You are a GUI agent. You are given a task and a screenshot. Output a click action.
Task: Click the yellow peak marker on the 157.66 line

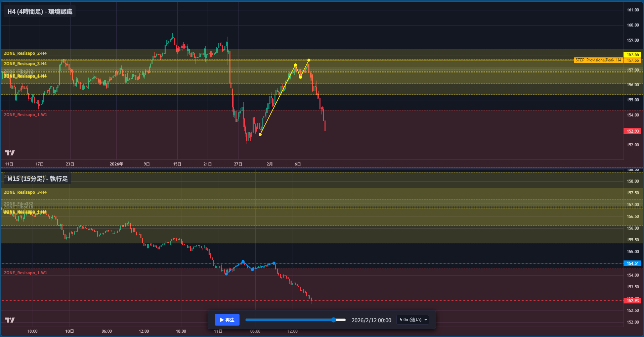309,60
